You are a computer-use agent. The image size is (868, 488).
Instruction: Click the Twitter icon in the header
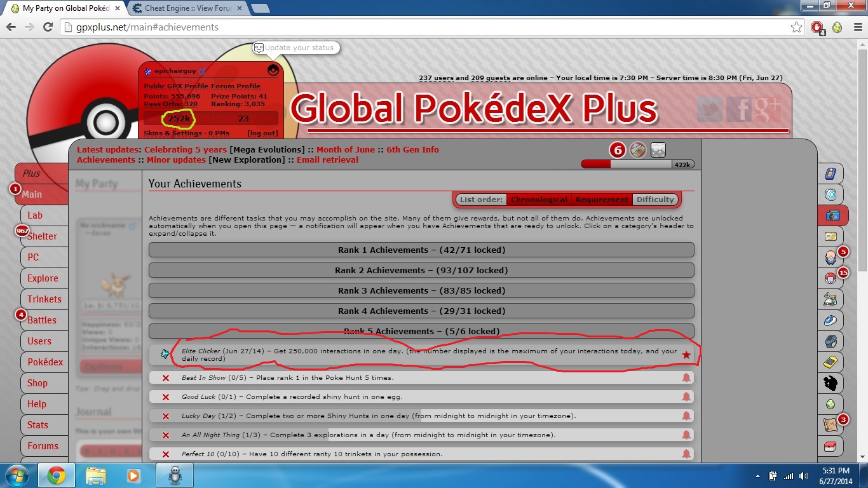710,110
